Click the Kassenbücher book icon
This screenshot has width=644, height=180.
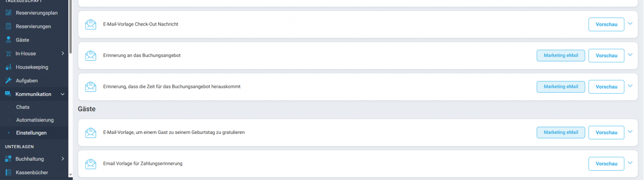[8, 172]
